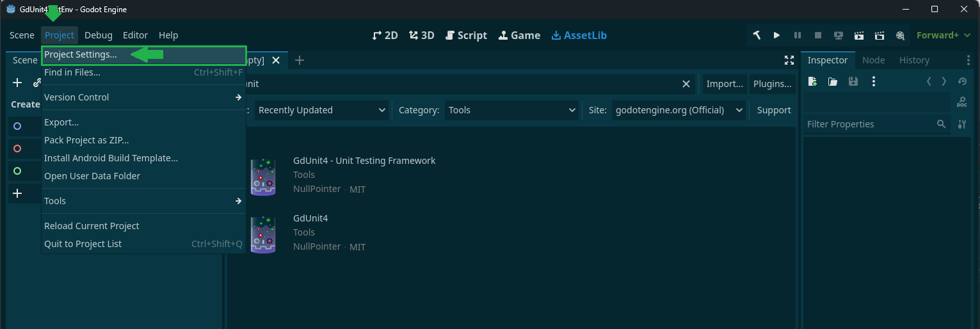Open the Inspector object history icon
980x329 pixels.
(x=961, y=81)
